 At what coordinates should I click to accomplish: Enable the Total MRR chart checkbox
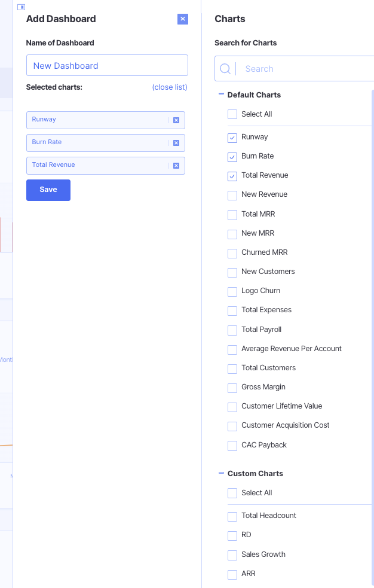pos(232,215)
